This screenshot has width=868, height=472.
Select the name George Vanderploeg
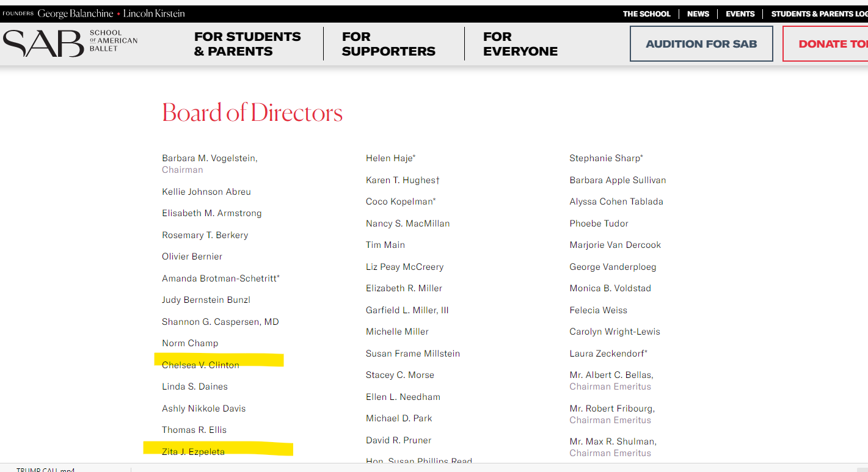click(x=613, y=267)
